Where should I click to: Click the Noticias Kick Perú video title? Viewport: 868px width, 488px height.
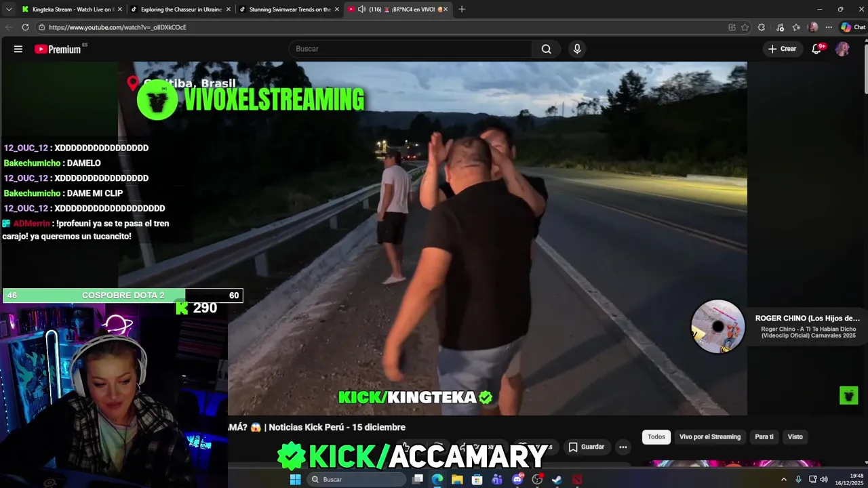317,427
